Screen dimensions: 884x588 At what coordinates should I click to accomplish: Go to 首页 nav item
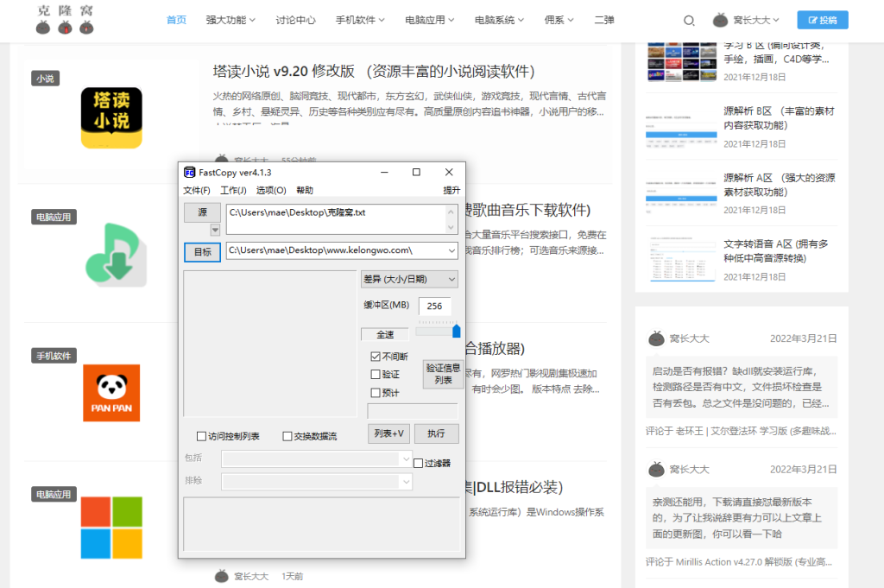(x=176, y=21)
